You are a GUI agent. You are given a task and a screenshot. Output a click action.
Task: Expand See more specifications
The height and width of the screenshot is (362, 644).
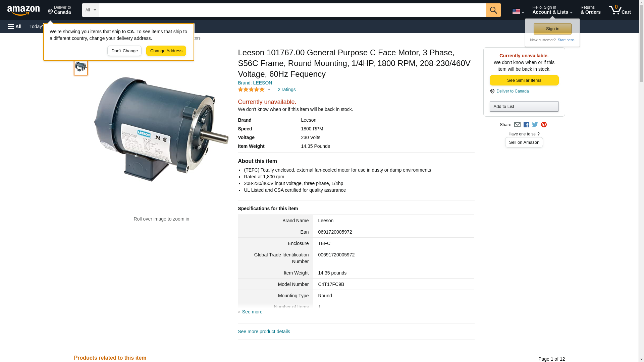tap(252, 312)
